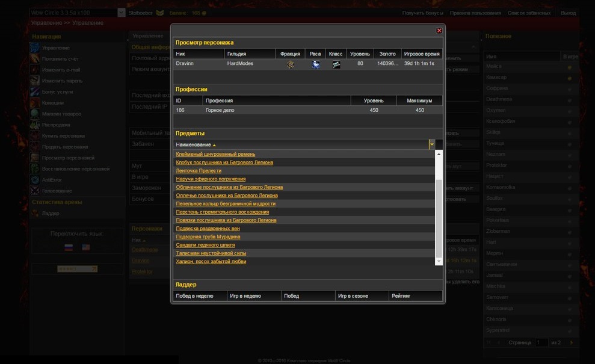Click the items list scroll up arrow
Image resolution: width=595 pixels, height=364 pixels.
(439, 154)
